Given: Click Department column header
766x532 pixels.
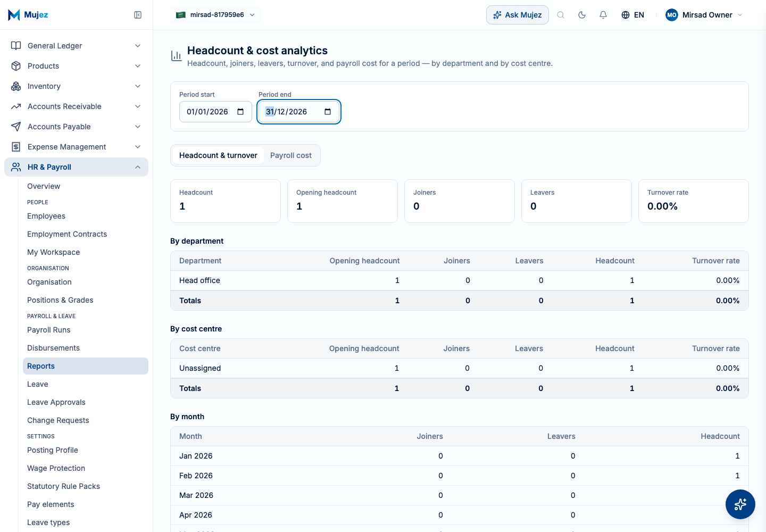Looking at the screenshot, I should tap(200, 261).
